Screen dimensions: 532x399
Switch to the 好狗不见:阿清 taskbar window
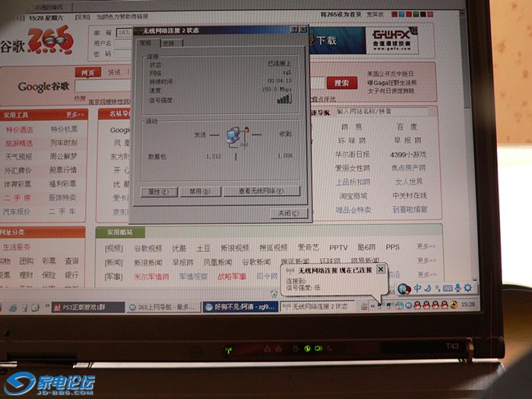(241, 307)
